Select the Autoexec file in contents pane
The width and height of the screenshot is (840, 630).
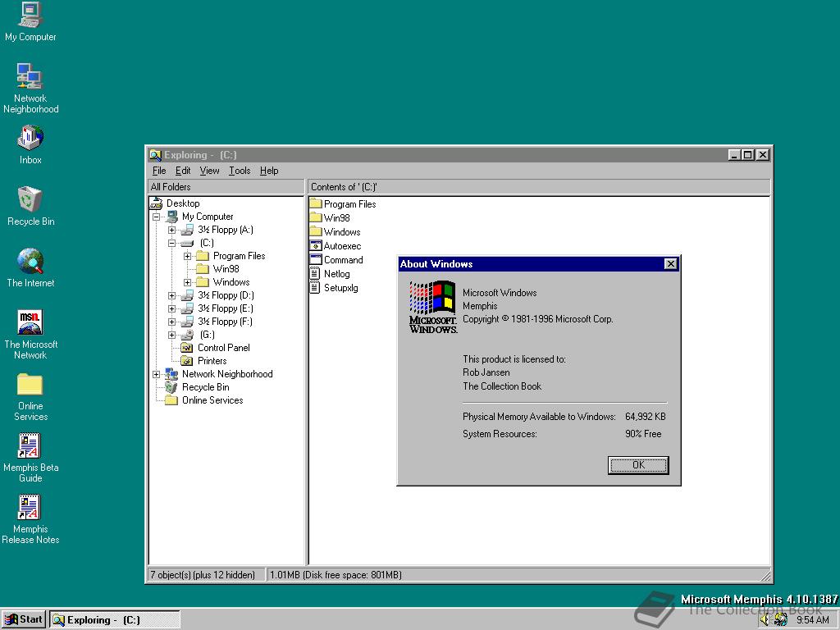click(x=341, y=246)
